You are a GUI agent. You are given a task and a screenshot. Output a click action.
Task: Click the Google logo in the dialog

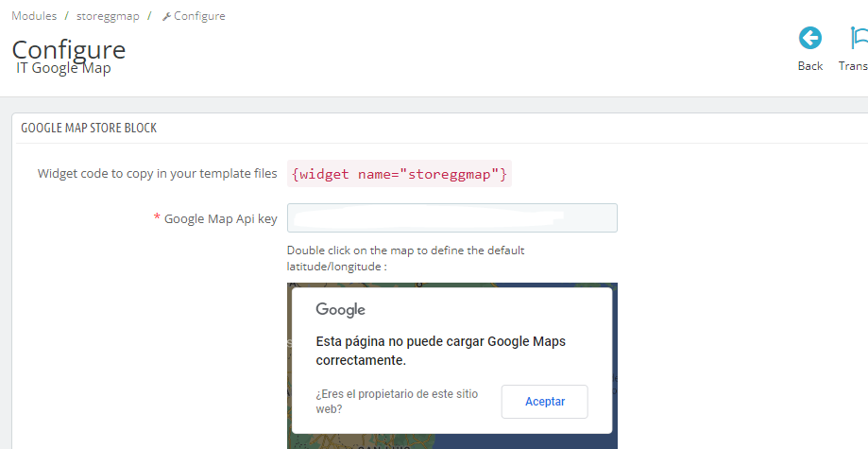point(340,310)
